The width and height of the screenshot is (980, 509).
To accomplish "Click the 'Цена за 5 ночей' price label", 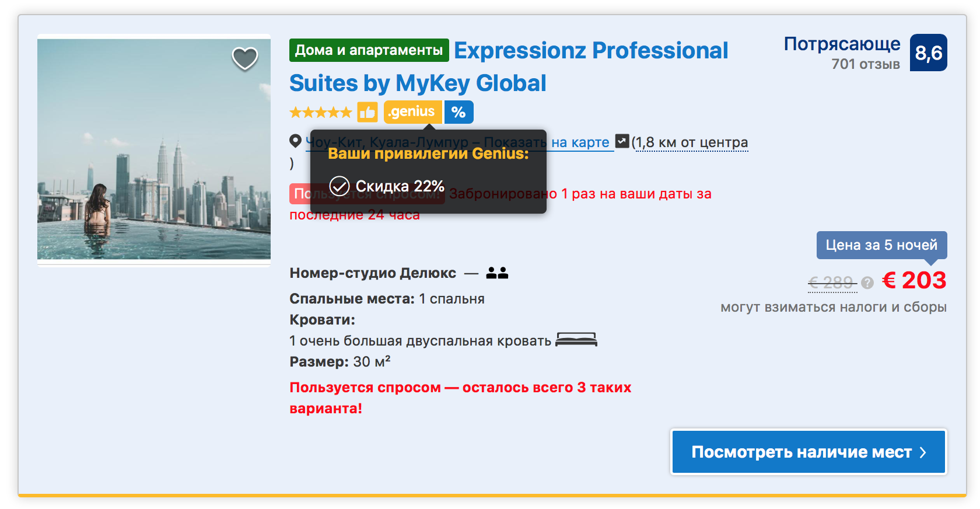I will [x=882, y=245].
